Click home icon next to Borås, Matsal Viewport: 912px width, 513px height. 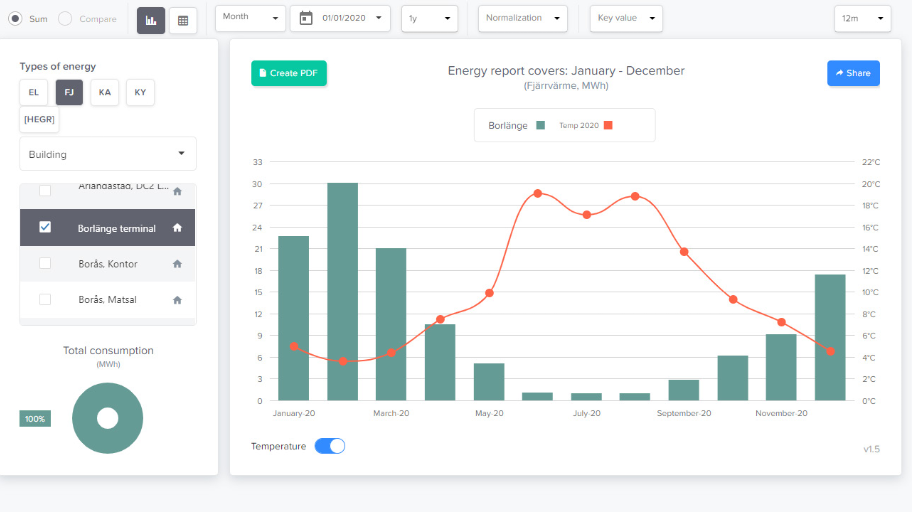[177, 300]
